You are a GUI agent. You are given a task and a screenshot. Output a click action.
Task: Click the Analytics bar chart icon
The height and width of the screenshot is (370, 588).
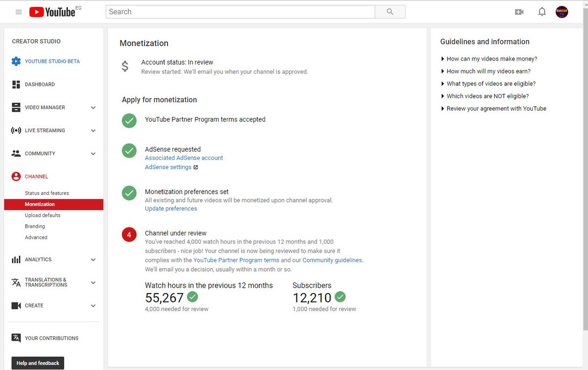click(16, 259)
